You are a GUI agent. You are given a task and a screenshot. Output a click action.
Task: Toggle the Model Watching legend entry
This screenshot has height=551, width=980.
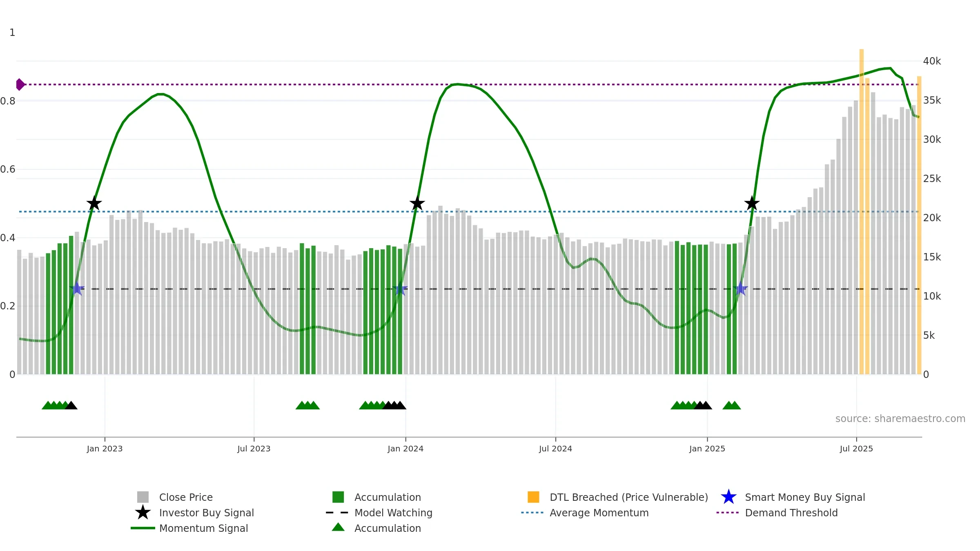pyautogui.click(x=379, y=513)
